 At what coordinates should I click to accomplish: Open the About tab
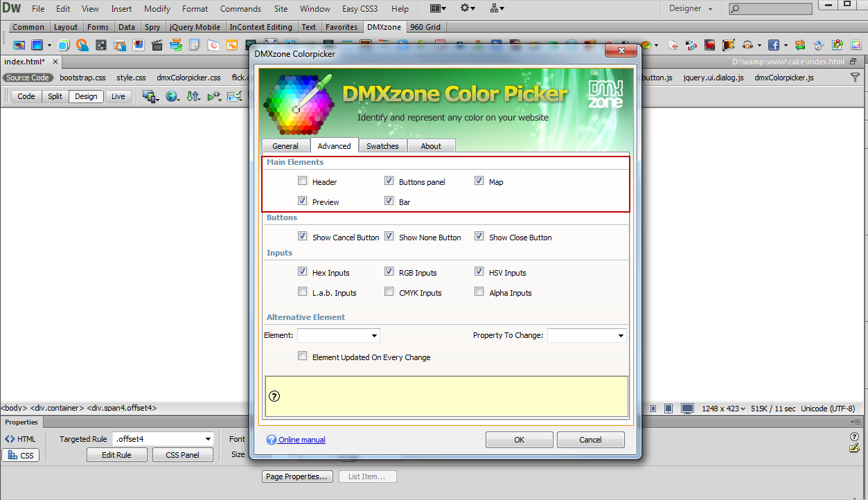click(x=431, y=146)
